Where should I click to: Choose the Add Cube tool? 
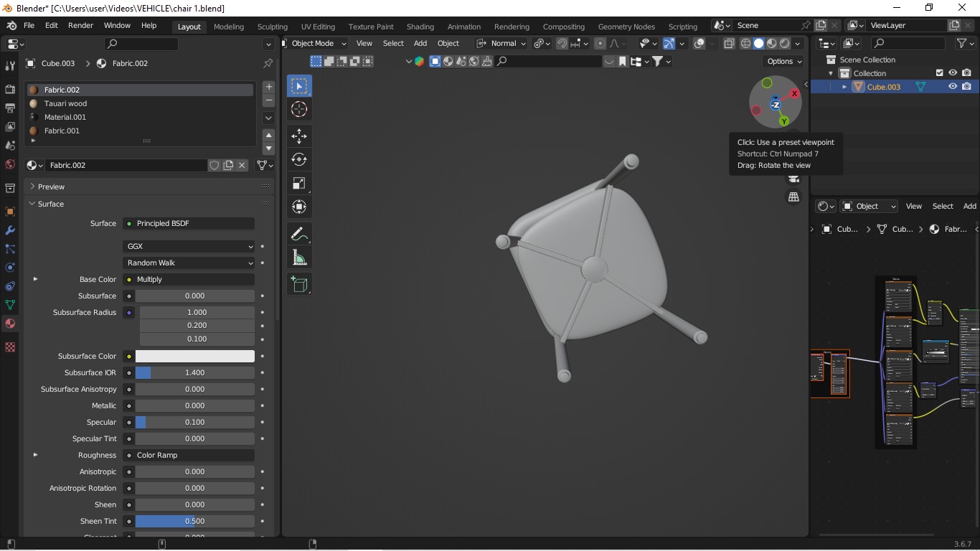pos(299,284)
